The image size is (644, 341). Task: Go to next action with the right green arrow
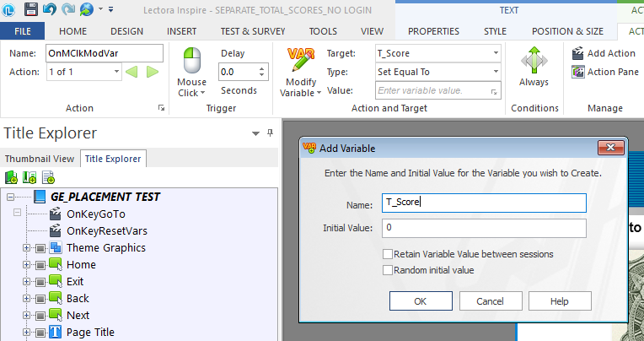(153, 72)
